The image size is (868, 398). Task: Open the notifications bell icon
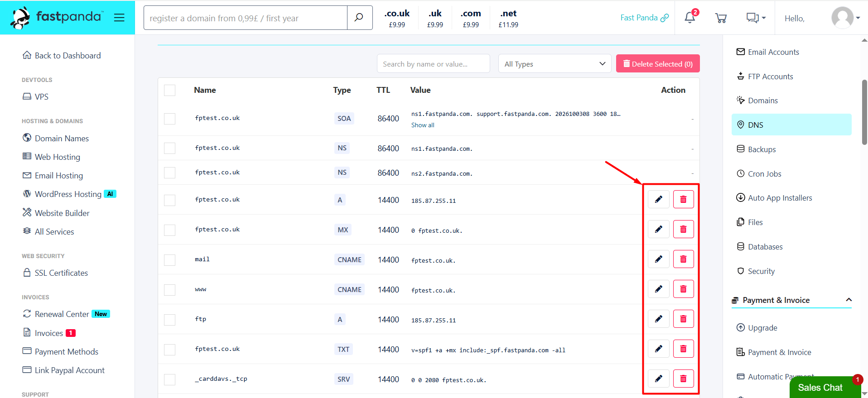pos(690,17)
